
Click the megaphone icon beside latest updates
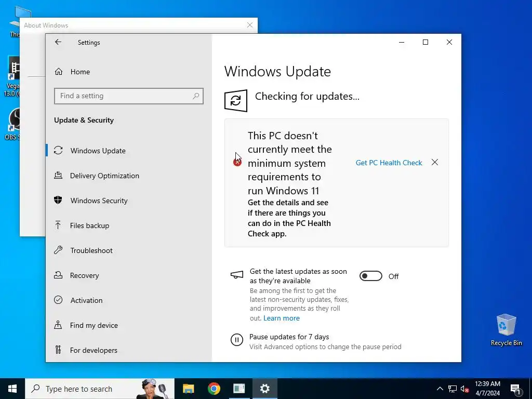tap(237, 275)
